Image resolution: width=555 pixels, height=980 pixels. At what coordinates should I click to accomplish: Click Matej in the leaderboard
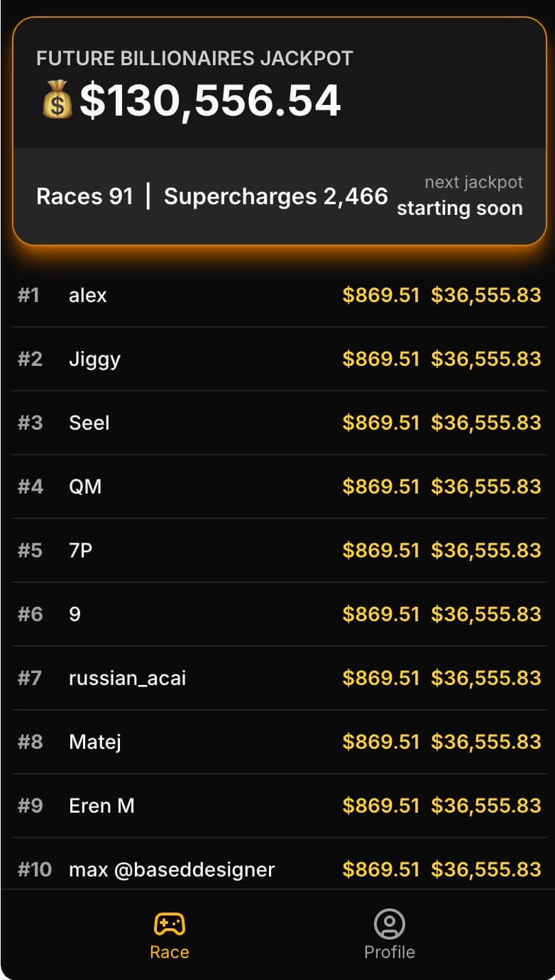pos(95,742)
